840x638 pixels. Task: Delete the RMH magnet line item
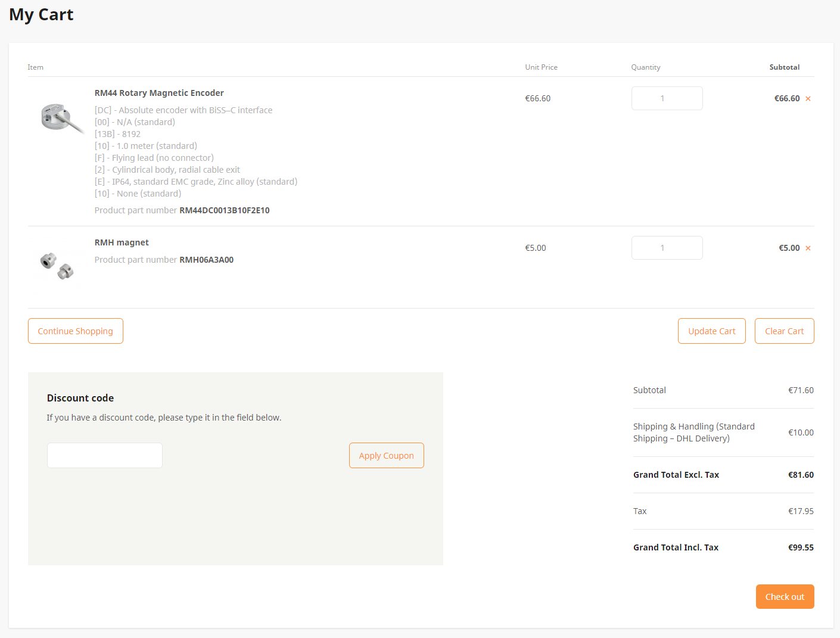[x=808, y=248]
